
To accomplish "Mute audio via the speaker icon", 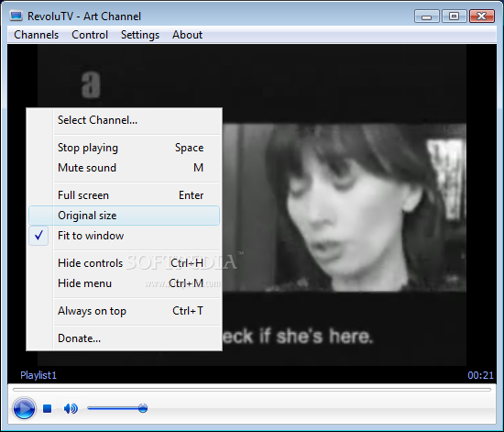I will [71, 408].
